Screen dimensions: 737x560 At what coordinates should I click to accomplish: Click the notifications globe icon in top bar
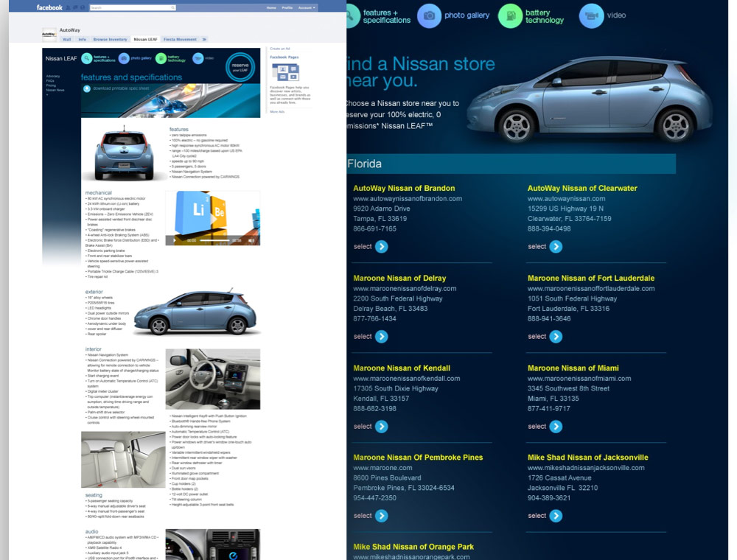pyautogui.click(x=81, y=7)
